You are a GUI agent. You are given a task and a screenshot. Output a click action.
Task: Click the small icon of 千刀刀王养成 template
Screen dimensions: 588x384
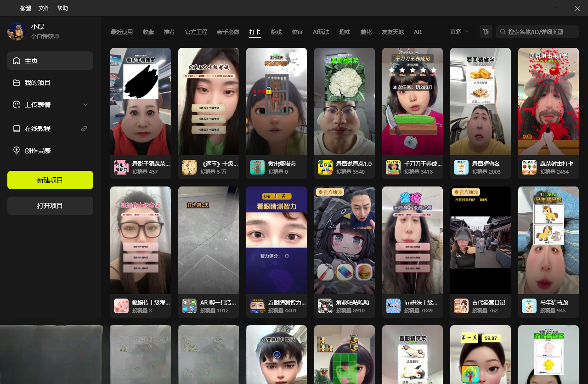click(393, 167)
